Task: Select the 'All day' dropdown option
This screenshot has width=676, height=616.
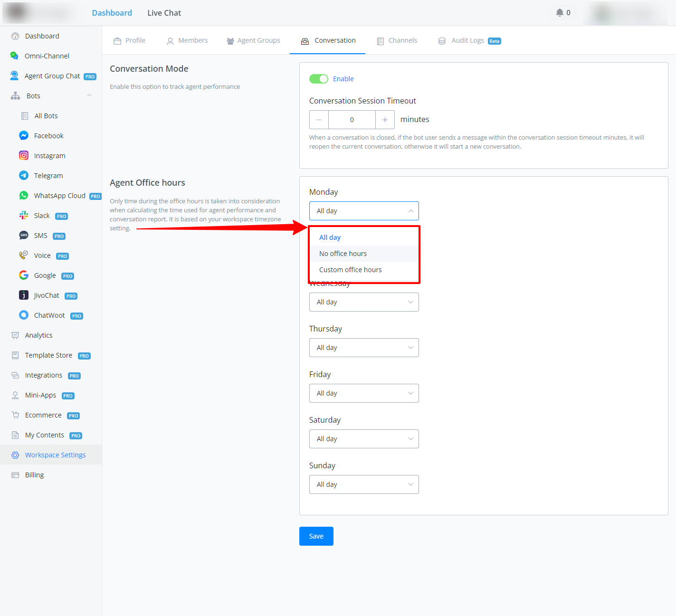Action: point(364,237)
